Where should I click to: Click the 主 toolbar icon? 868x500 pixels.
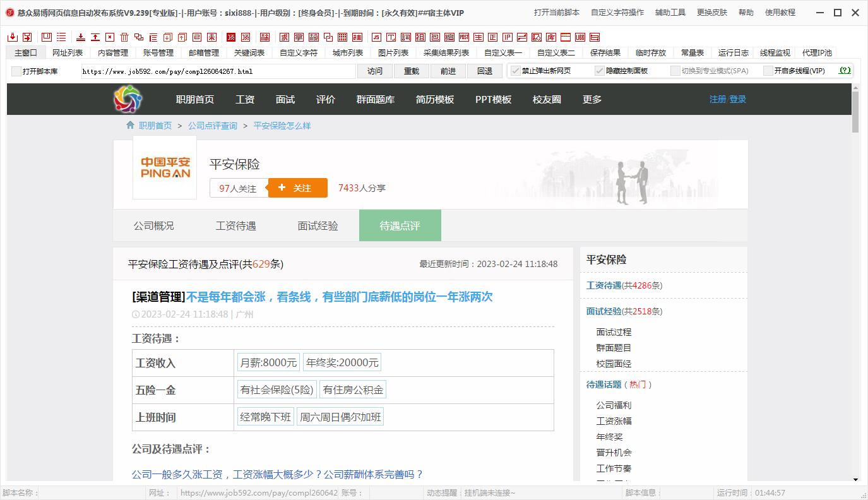pyautogui.click(x=479, y=37)
